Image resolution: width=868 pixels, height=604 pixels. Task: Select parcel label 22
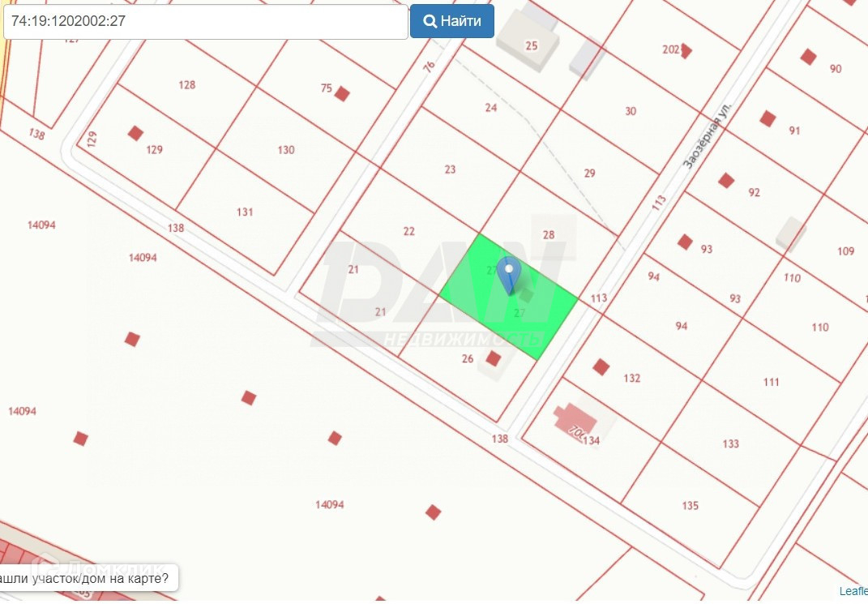pyautogui.click(x=409, y=231)
